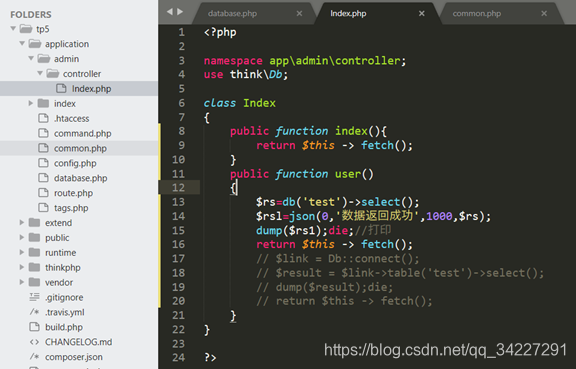Click the runtime folder icon
The image size is (576, 369).
pyautogui.click(x=35, y=252)
